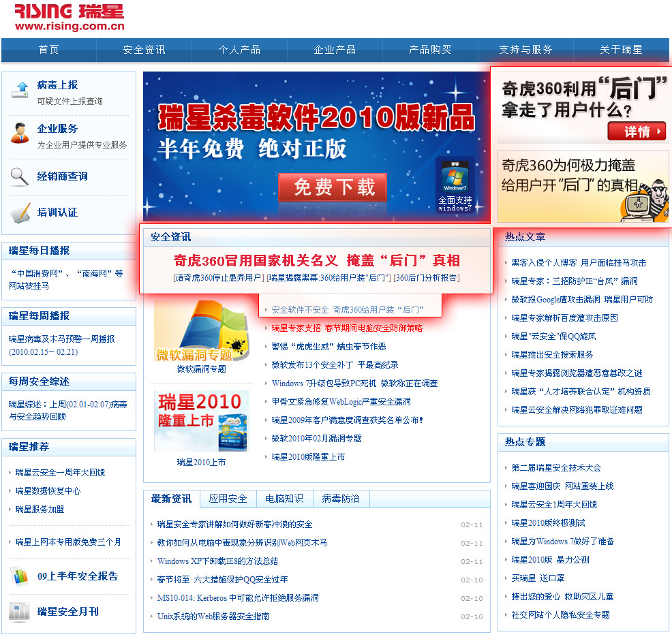
Task: Click the enterprise service (企业服务) person icon
Action: click(x=20, y=133)
